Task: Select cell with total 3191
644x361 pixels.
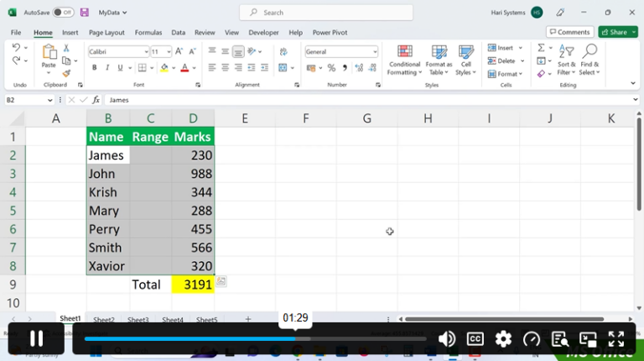Action: pyautogui.click(x=193, y=285)
